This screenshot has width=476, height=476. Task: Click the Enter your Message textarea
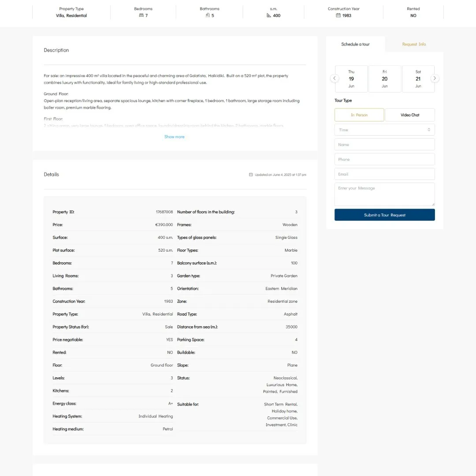[385, 194]
